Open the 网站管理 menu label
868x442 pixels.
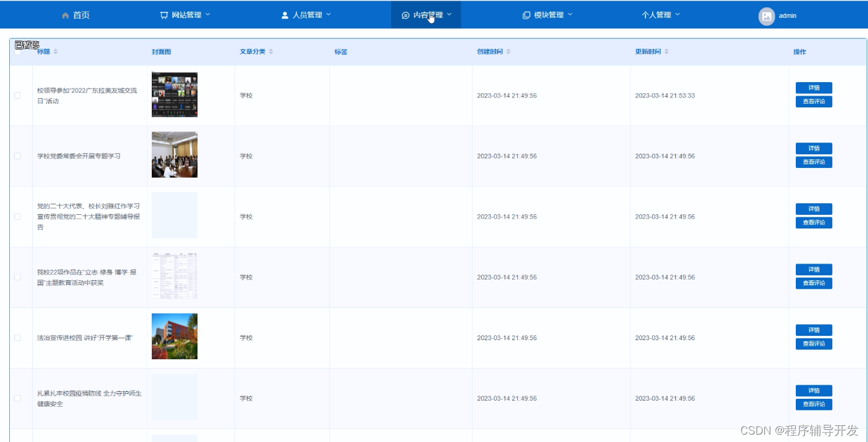[x=186, y=15]
